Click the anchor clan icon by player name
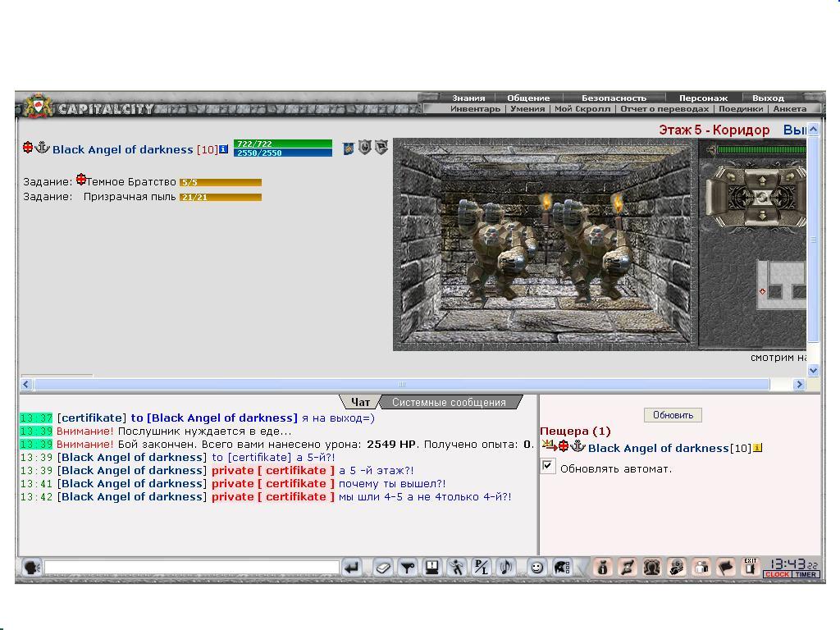The height and width of the screenshot is (630, 840). [x=43, y=148]
